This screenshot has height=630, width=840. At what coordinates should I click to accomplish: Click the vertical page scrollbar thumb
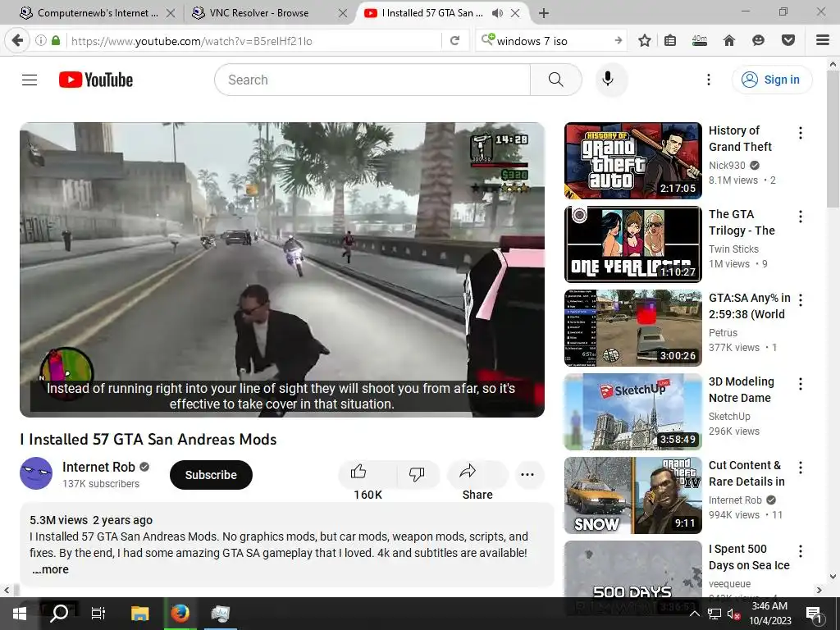coord(833,138)
